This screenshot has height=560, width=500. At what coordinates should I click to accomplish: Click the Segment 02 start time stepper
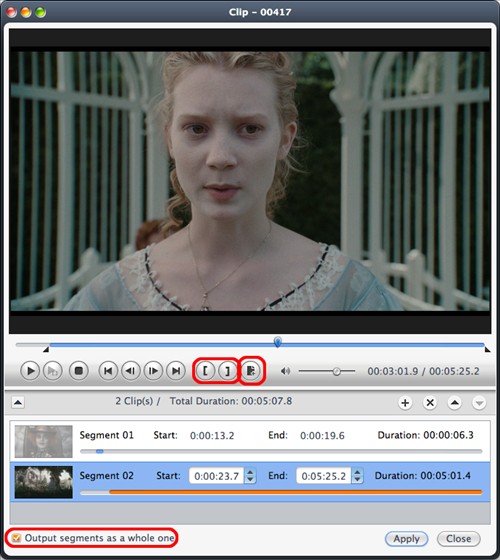[x=250, y=476]
